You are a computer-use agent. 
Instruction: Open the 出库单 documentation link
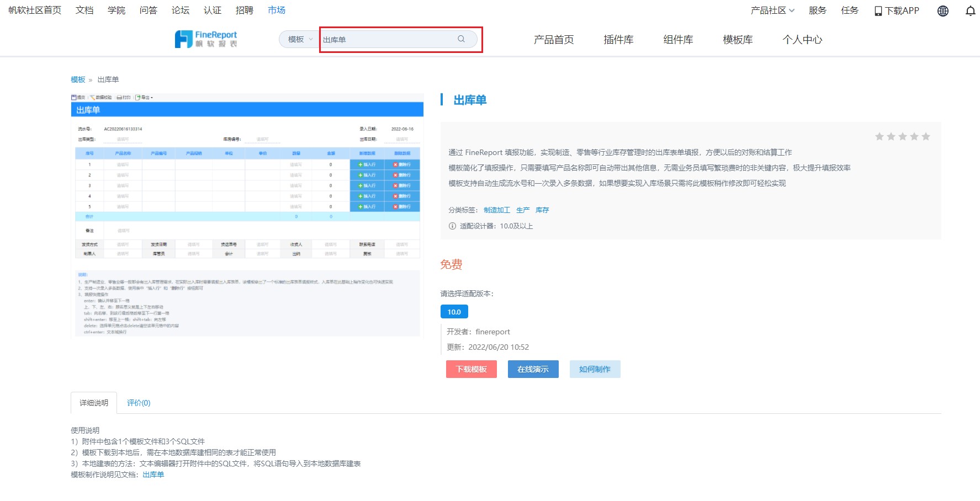153,475
